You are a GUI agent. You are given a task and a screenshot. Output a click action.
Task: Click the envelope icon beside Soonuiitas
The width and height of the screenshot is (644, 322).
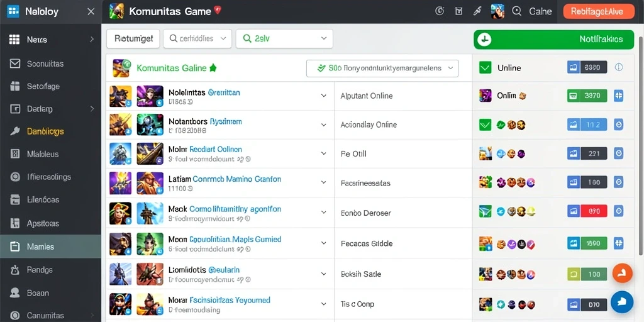(15, 64)
